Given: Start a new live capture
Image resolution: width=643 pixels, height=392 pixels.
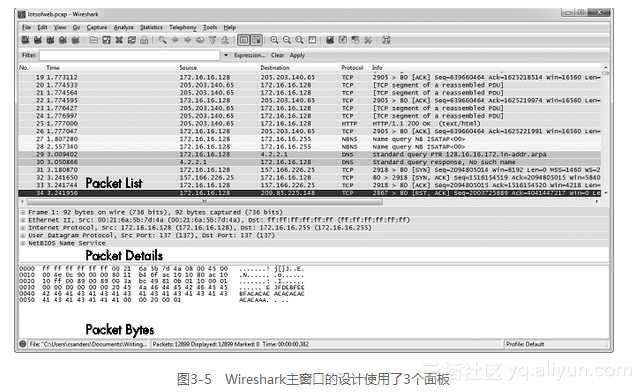Looking at the screenshot, I should coord(50,40).
